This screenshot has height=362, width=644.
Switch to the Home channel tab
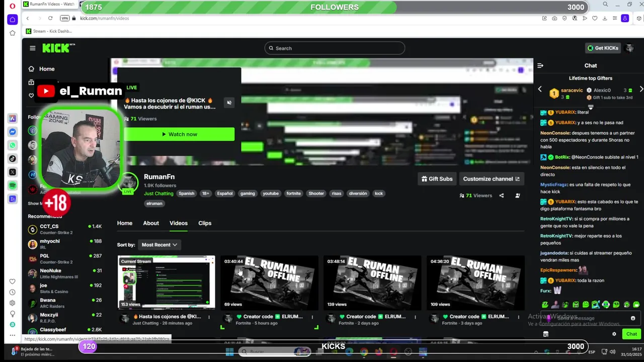tap(125, 223)
